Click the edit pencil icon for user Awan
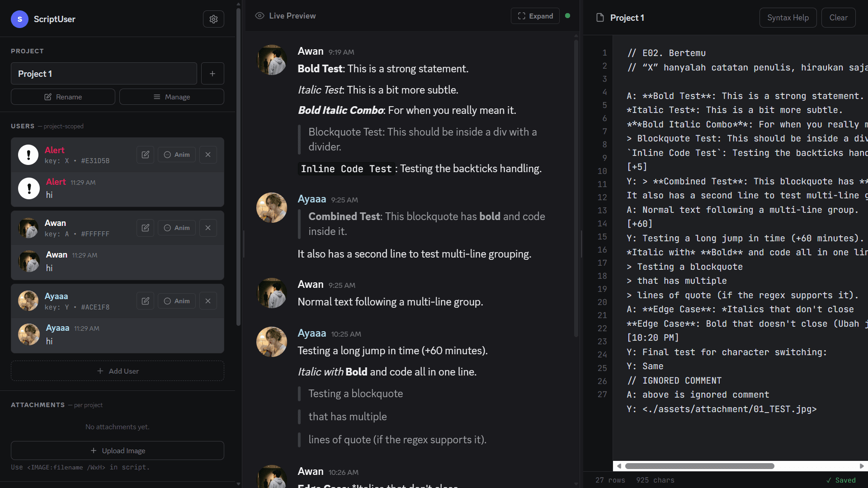Image resolution: width=868 pixels, height=488 pixels. (x=145, y=228)
